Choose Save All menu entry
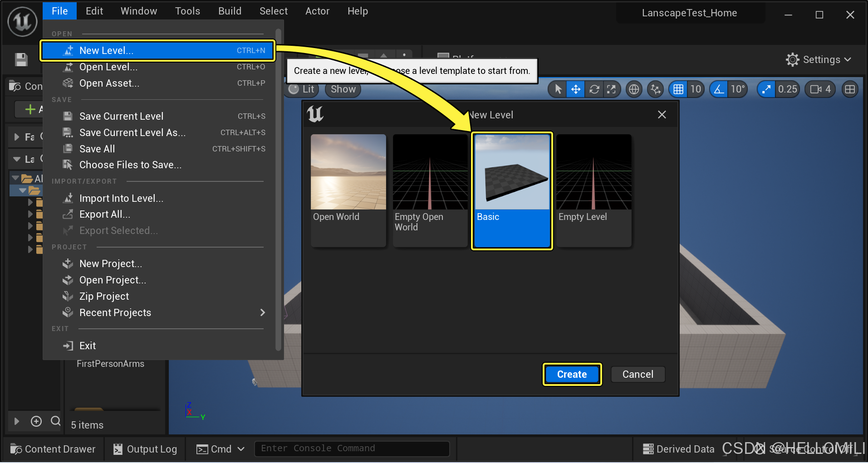This screenshot has height=463, width=868. [159, 149]
